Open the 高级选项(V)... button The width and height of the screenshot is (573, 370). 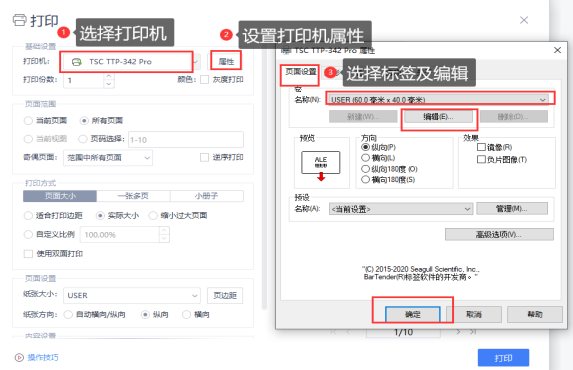499,234
